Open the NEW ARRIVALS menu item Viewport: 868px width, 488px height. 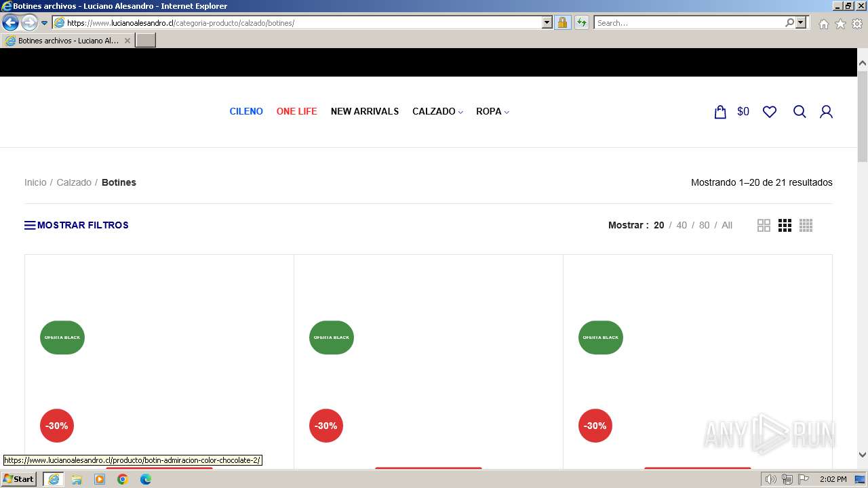click(365, 111)
